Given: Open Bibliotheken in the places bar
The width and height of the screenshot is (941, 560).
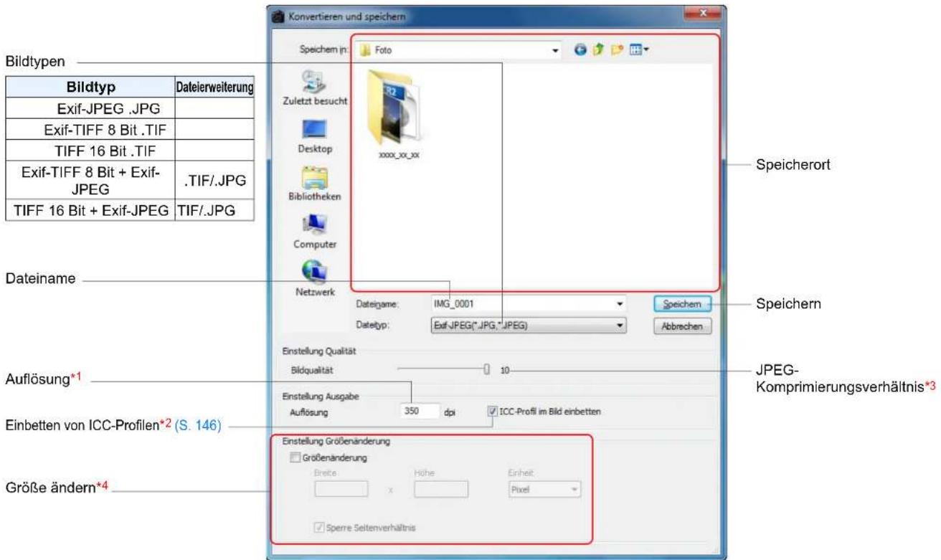Looking at the screenshot, I should coord(313,185).
